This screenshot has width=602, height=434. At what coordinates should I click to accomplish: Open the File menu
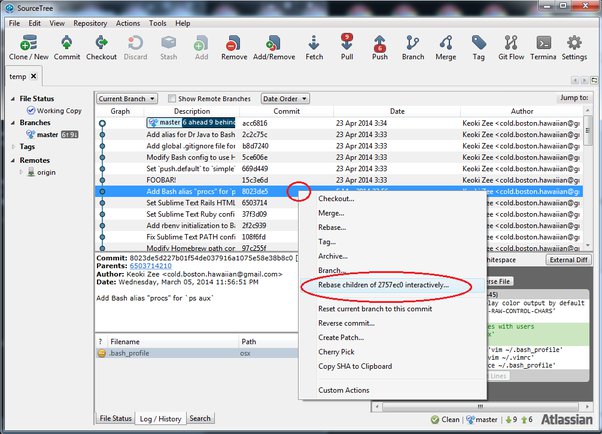point(14,23)
